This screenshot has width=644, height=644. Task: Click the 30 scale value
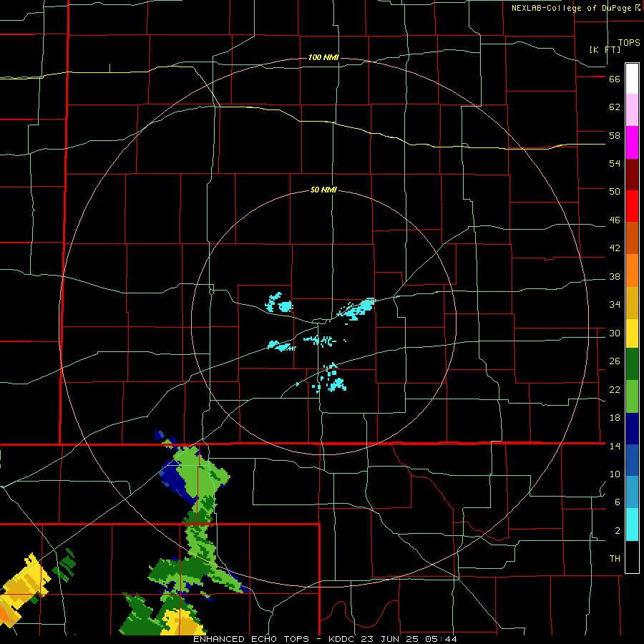point(615,333)
